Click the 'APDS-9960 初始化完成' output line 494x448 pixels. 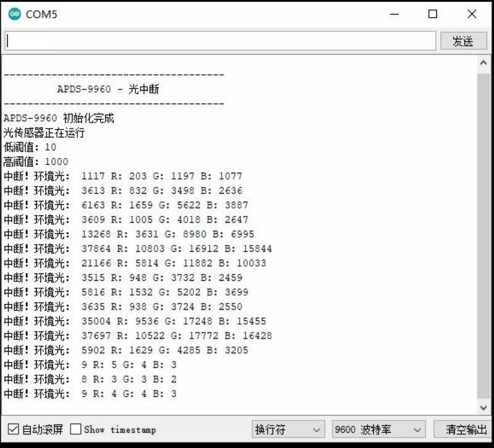[59, 118]
